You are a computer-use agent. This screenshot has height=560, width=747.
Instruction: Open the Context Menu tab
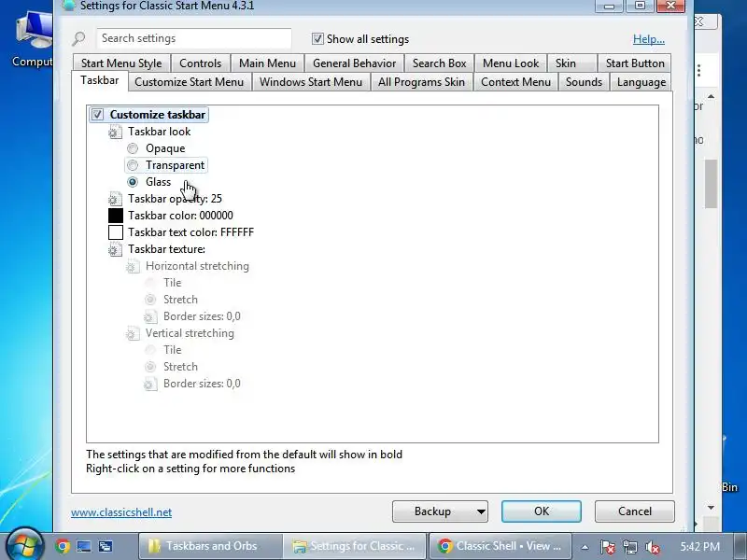coord(515,82)
